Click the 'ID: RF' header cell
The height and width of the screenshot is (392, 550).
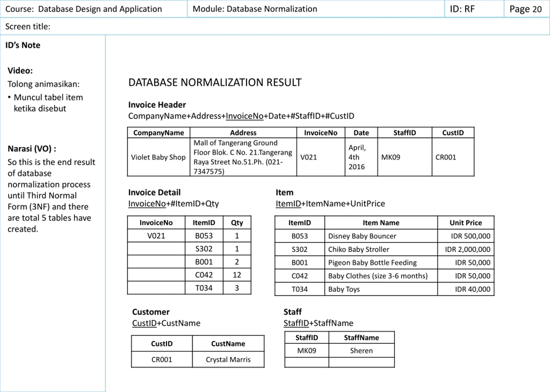click(x=474, y=9)
